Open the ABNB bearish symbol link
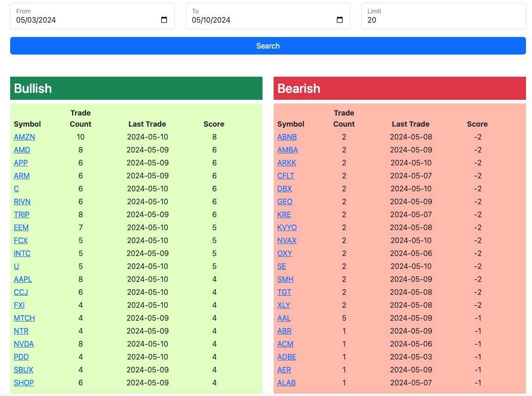Image resolution: width=532 pixels, height=396 pixels. click(287, 137)
